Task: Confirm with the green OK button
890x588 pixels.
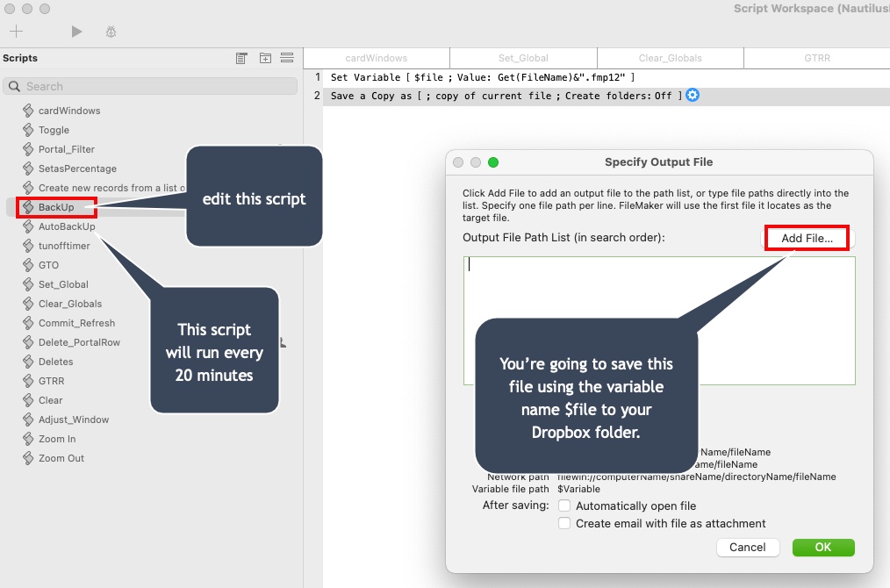Action: [x=823, y=547]
